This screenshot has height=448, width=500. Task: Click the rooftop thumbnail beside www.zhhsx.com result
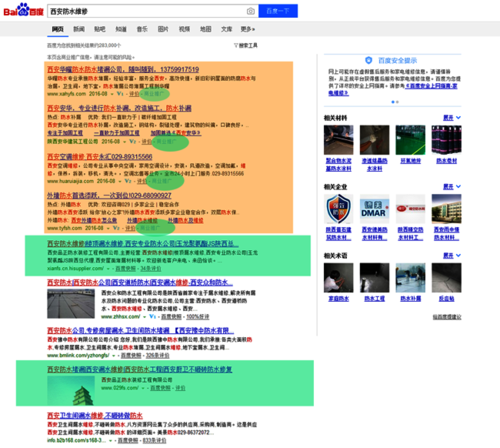point(71,304)
